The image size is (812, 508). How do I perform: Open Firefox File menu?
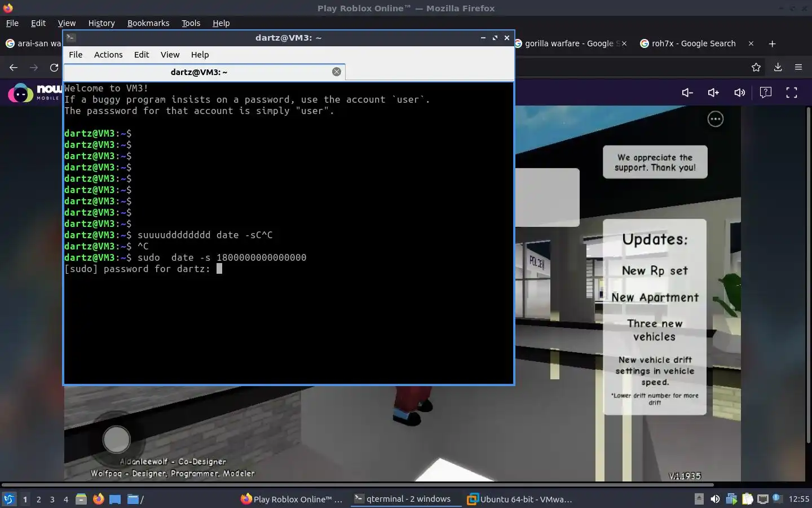pos(12,23)
